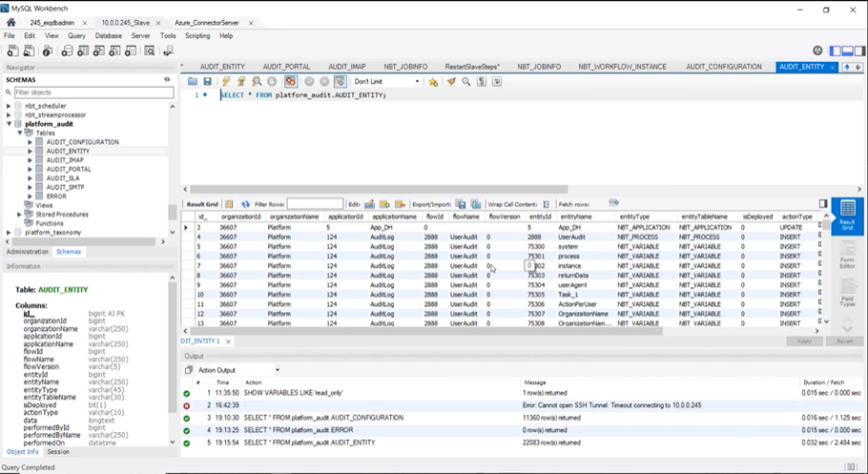
Task: Toggle bottom output panel visibility
Action: tap(848, 51)
